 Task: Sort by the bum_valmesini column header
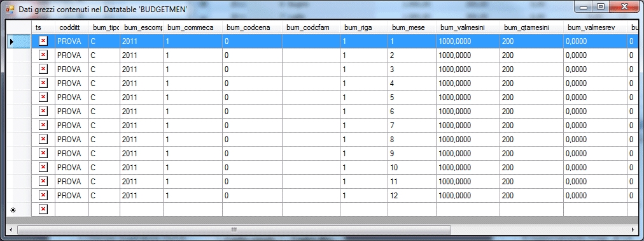[x=468, y=27]
